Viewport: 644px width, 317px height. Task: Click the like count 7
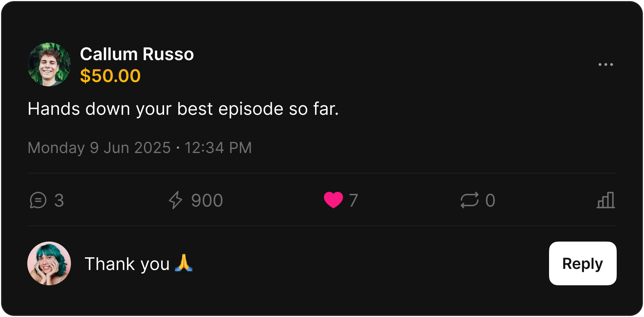(x=353, y=200)
